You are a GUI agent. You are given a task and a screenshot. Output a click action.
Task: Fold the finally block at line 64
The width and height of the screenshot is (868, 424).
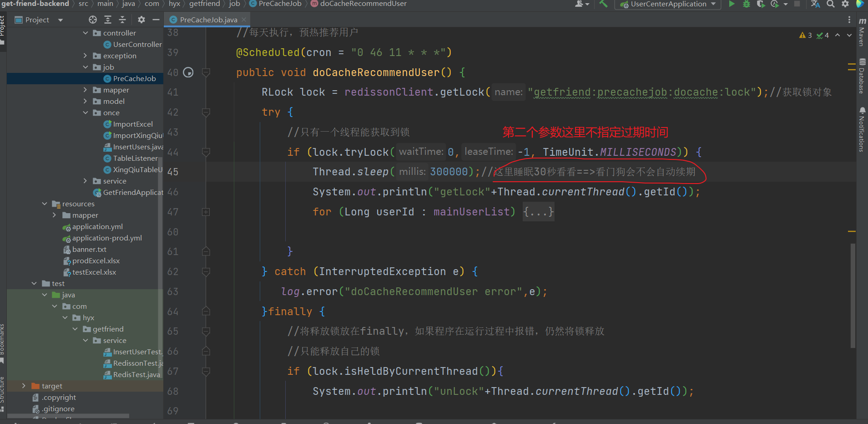206,312
